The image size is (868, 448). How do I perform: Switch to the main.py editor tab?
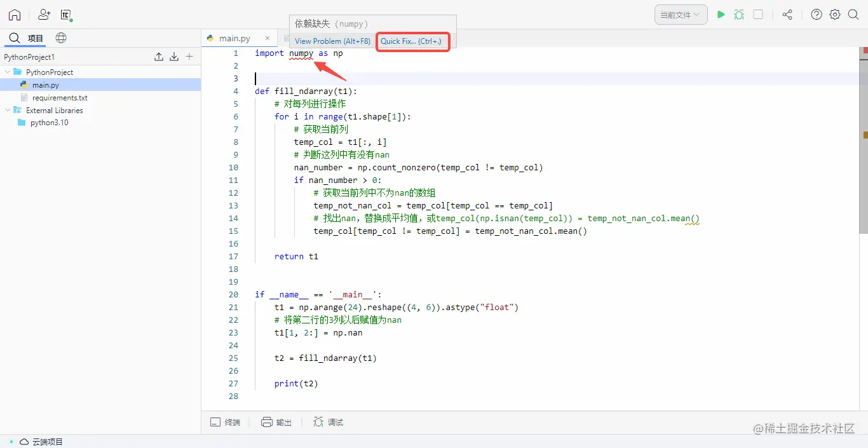(234, 38)
